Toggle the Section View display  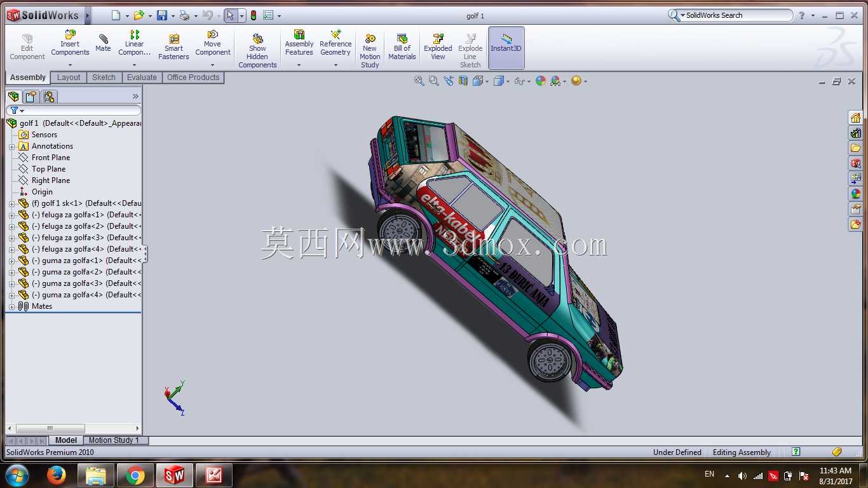click(463, 81)
